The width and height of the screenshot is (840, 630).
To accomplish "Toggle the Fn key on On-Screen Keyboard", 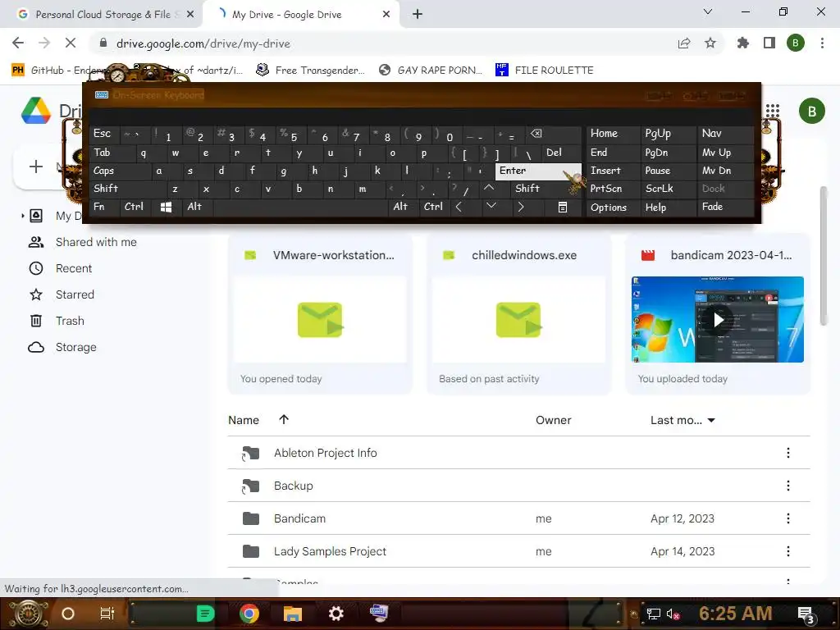I will coord(105,207).
